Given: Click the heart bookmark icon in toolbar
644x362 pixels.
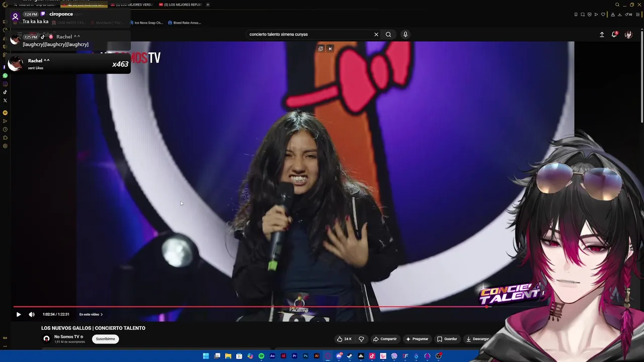Looking at the screenshot, I should (x=603, y=15).
